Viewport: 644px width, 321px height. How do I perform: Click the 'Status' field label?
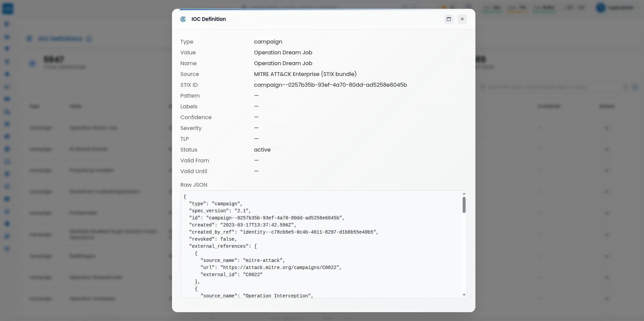click(x=189, y=150)
